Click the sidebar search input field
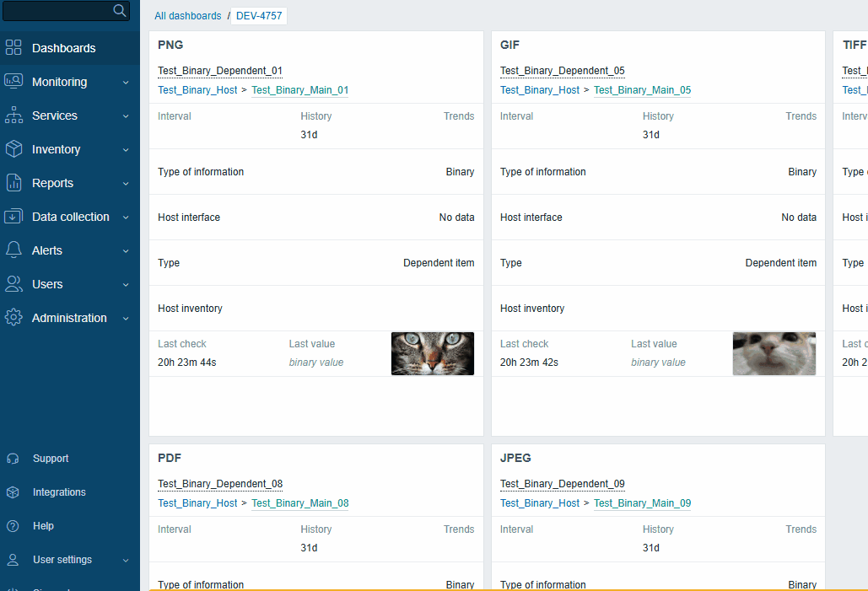 pyautogui.click(x=57, y=11)
